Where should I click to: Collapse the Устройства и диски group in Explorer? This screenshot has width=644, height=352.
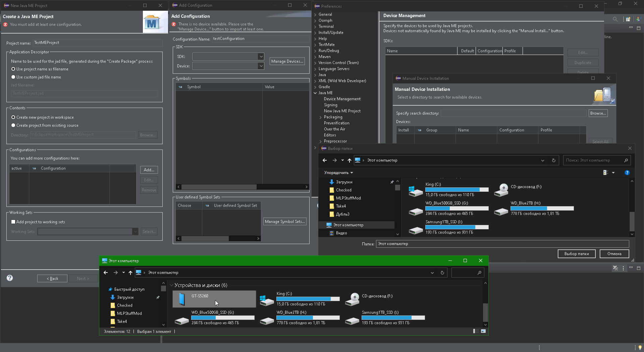point(171,285)
